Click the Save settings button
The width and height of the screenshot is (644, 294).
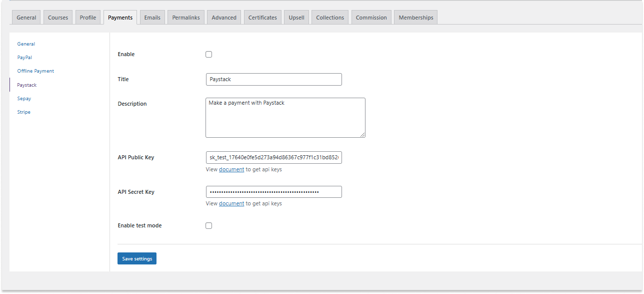point(137,258)
